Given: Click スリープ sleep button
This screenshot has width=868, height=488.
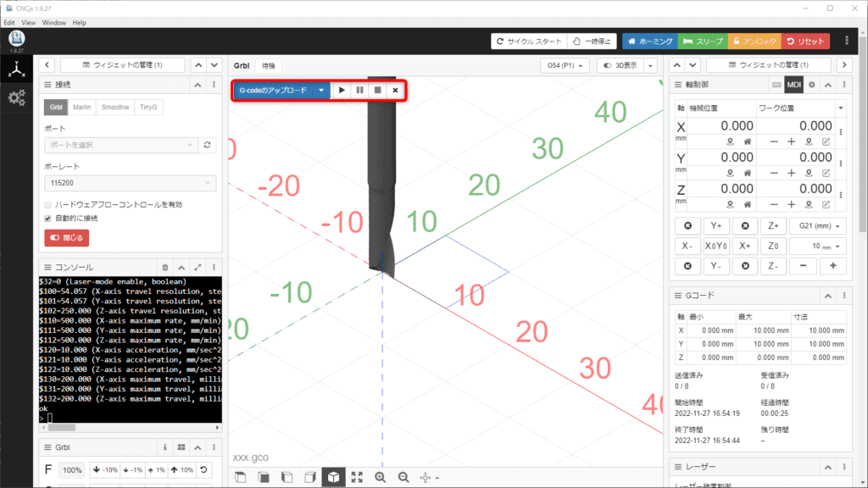Looking at the screenshot, I should point(703,42).
